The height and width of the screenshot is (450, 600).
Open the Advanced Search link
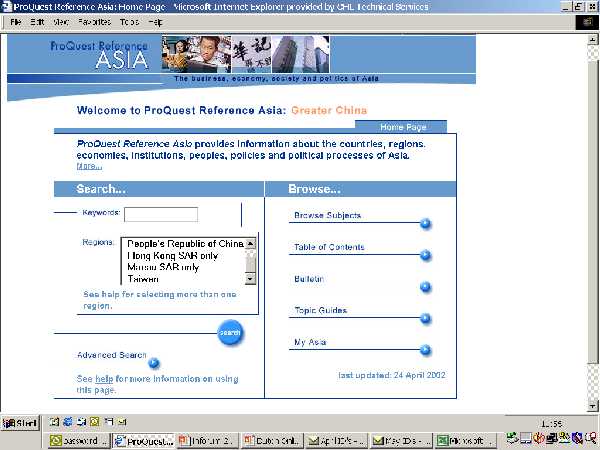coord(112,355)
